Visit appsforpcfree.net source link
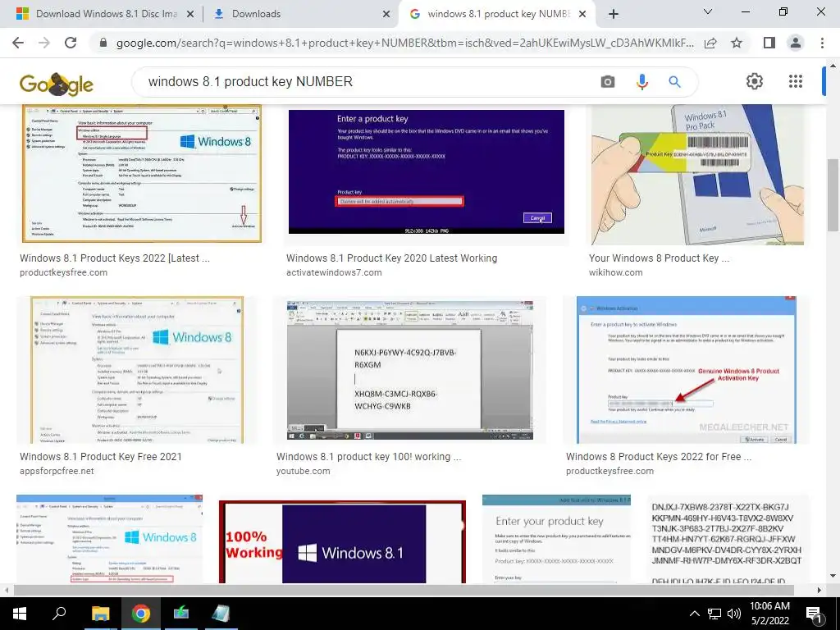Viewport: 840px width, 630px height. tap(57, 472)
